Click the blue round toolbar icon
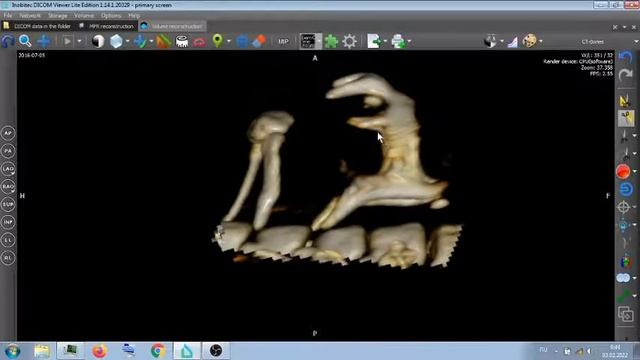 pyautogui.click(x=242, y=41)
